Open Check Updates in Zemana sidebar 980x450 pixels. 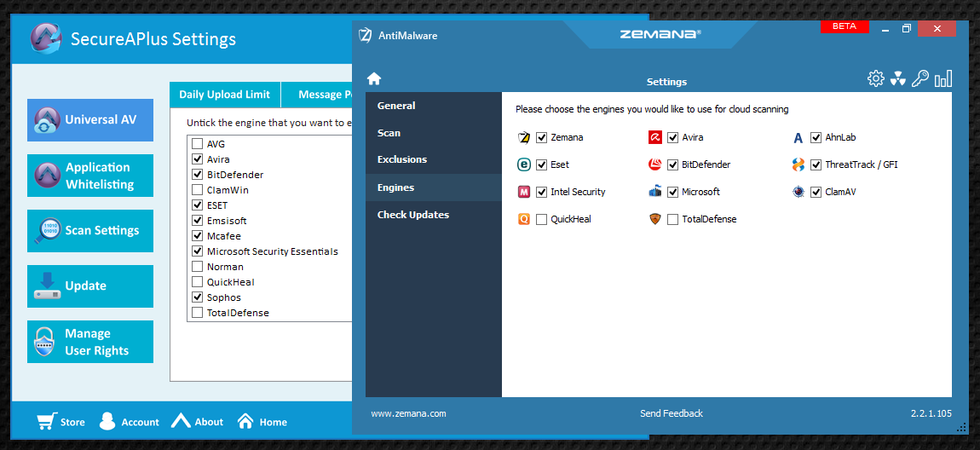pos(434,215)
